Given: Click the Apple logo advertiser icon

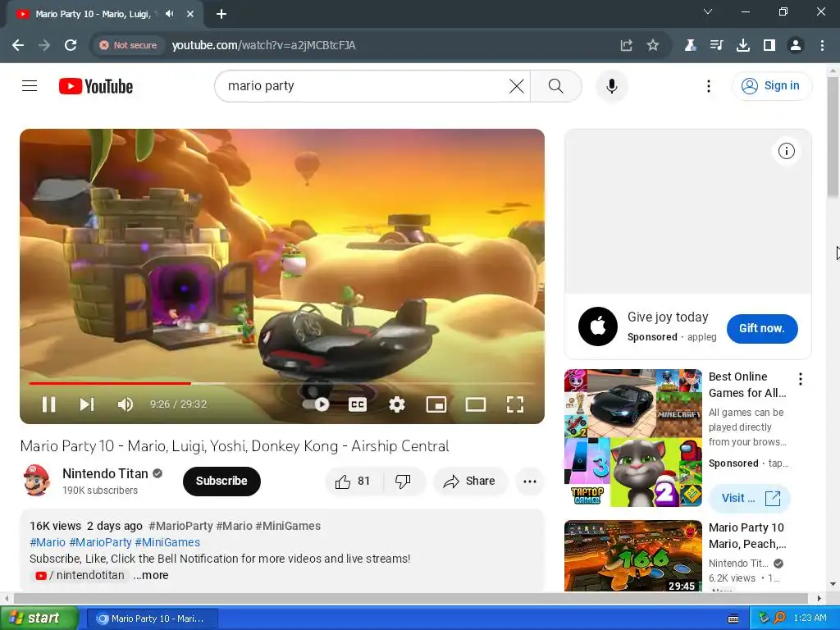Looking at the screenshot, I should click(x=598, y=326).
